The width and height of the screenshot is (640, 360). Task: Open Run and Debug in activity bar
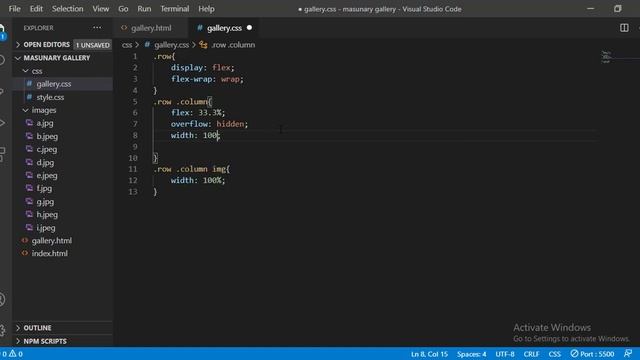(2, 122)
